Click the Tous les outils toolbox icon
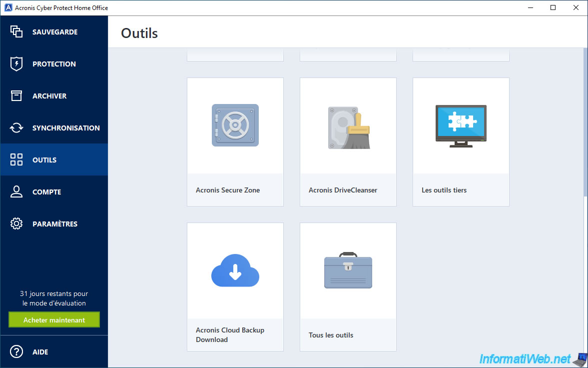The height and width of the screenshot is (368, 588). point(348,270)
